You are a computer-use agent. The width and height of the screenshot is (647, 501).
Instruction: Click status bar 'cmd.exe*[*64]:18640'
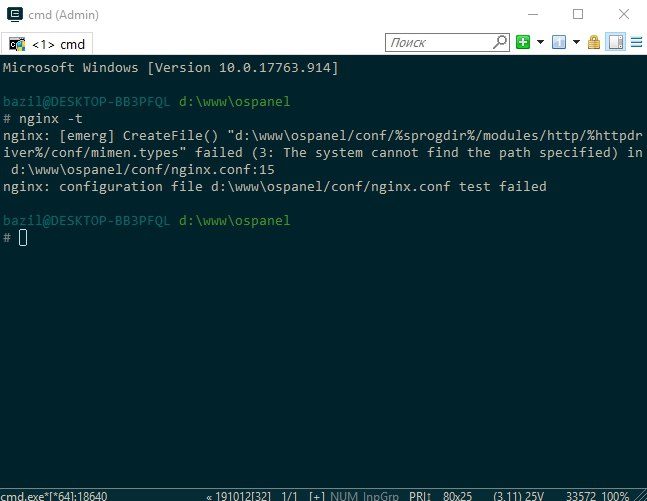[54, 496]
